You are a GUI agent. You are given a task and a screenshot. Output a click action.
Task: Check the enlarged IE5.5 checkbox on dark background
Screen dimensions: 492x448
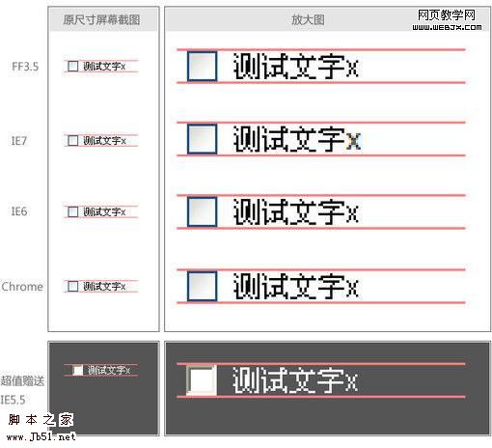(202, 380)
